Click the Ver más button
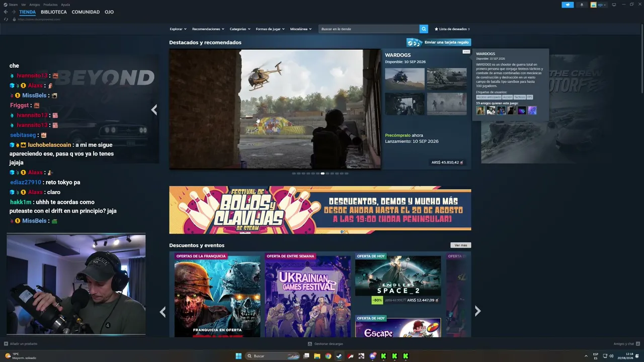The height and width of the screenshot is (362, 644). click(460, 245)
